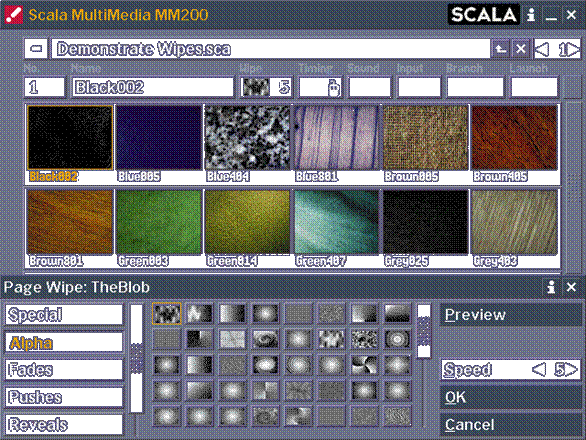Click the OK button
Viewport: 586px width, 440px height.
click(511, 397)
